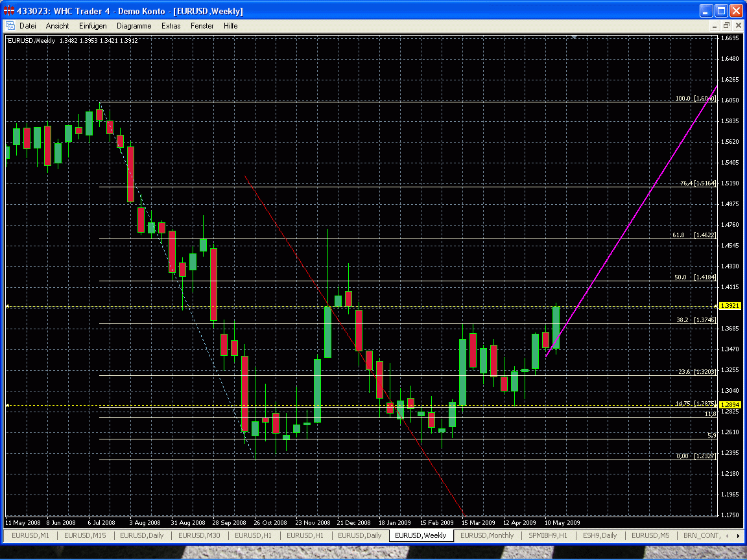Screen dimensions: 747x560
Task: Open the Extras menu
Action: 171,26
